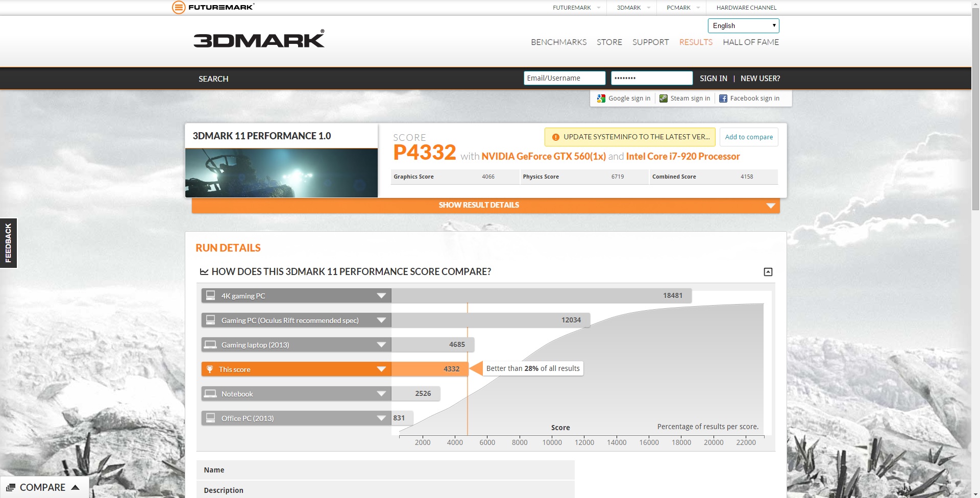Expand the 4K gaming PC row
Screen dimensions: 980x498
tap(381, 296)
